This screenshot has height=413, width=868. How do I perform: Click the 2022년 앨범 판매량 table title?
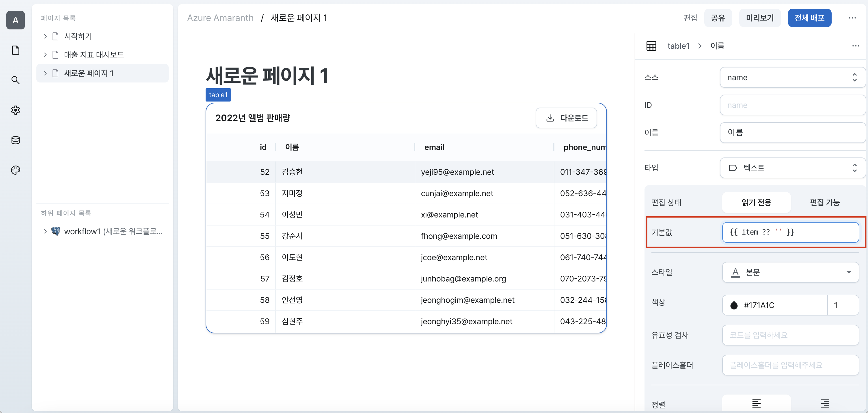click(x=253, y=118)
